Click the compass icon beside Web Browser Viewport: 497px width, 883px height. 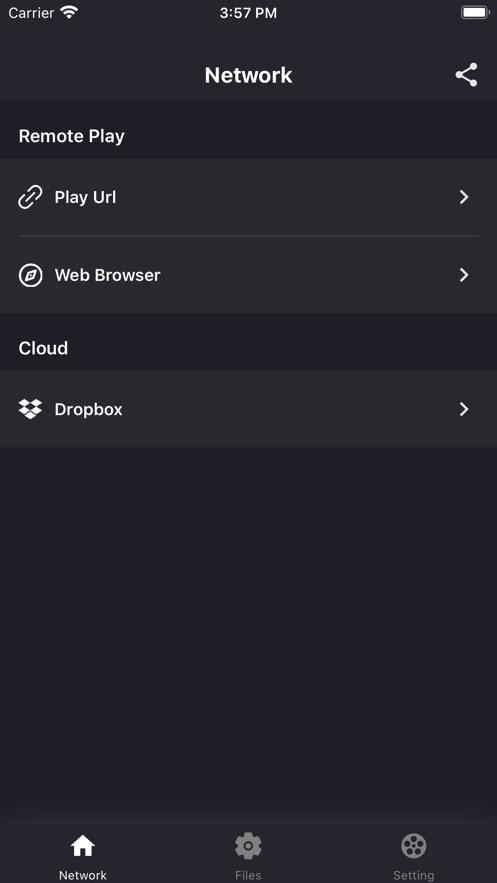pyautogui.click(x=30, y=275)
